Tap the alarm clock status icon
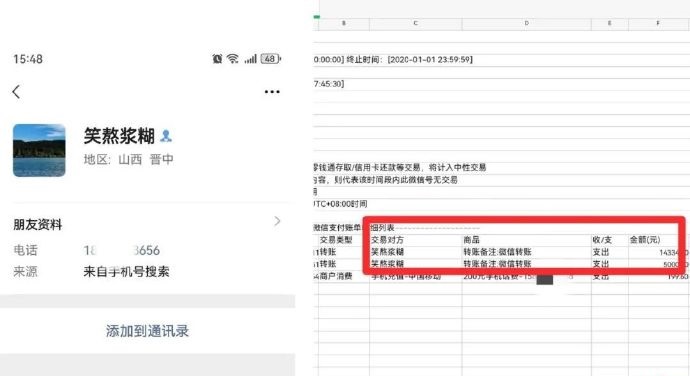690x376 pixels. [217, 59]
